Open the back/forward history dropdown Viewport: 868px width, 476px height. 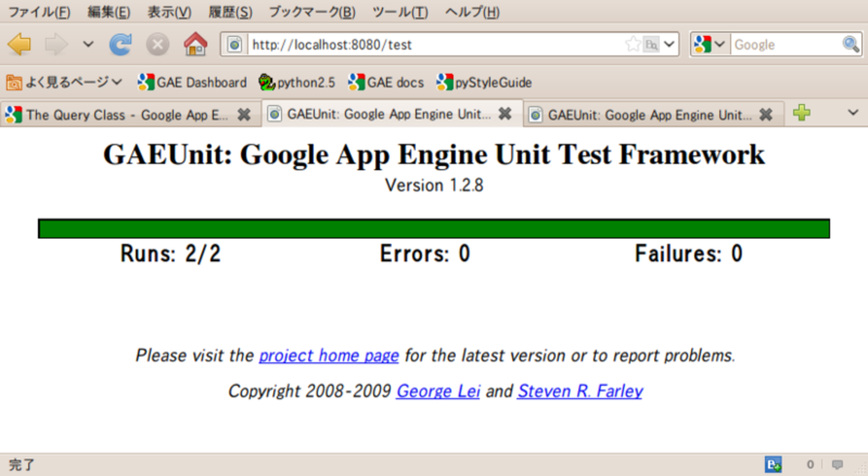pyautogui.click(x=88, y=45)
